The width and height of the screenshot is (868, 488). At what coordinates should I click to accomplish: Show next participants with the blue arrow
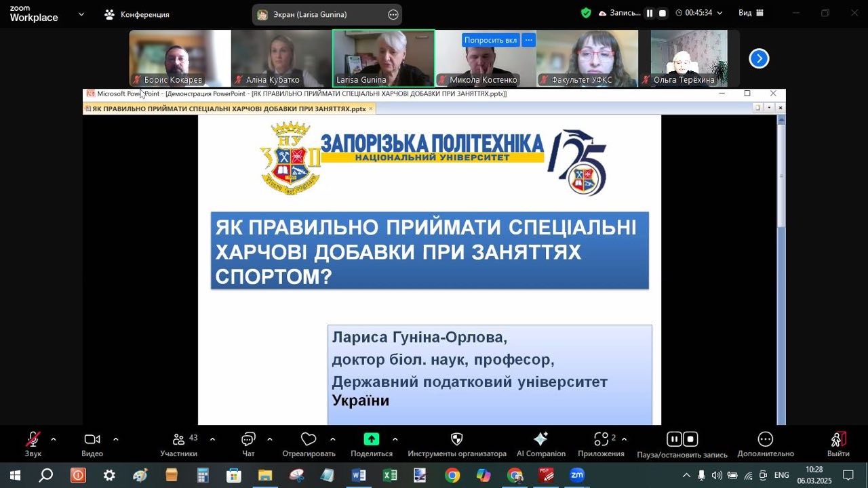758,59
